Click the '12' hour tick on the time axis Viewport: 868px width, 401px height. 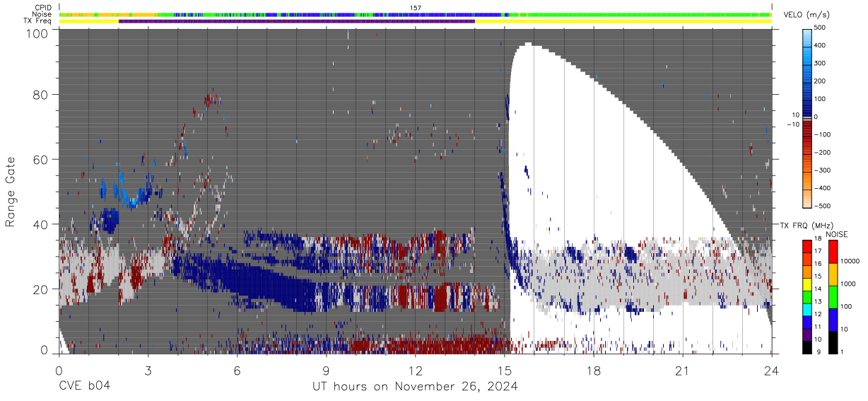click(x=416, y=370)
